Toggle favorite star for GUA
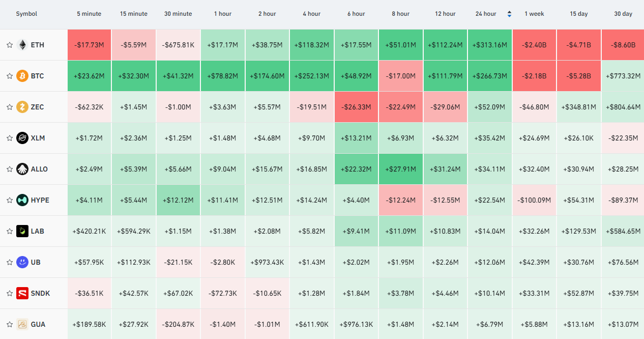The image size is (644, 339). (9, 324)
